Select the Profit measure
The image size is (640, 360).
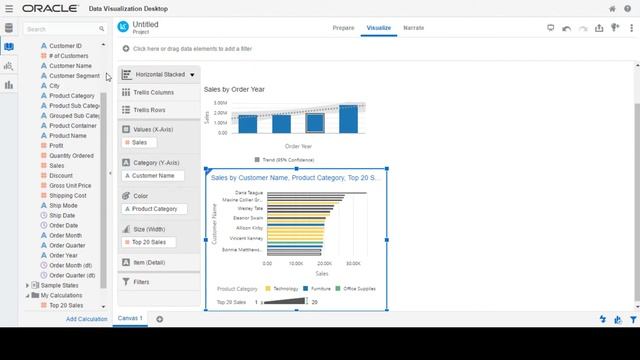click(56, 146)
